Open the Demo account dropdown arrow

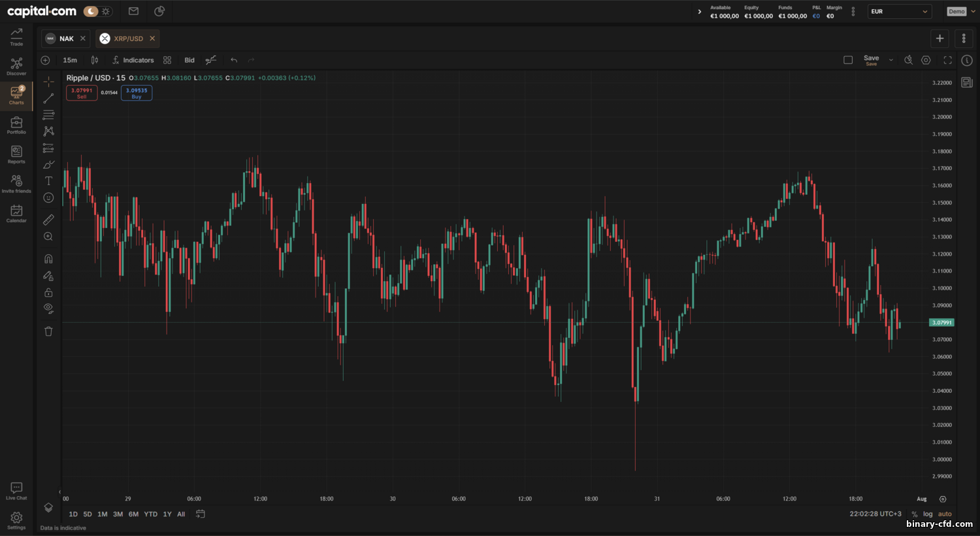point(972,12)
